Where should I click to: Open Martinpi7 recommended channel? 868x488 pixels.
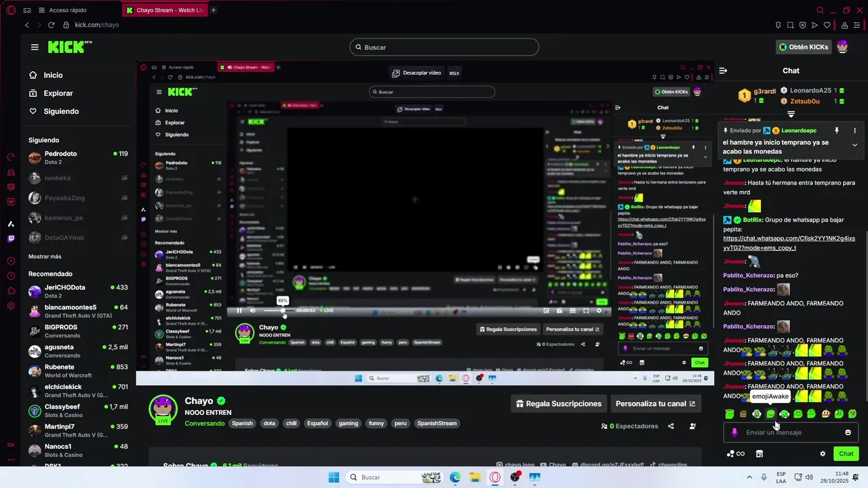tap(78, 430)
